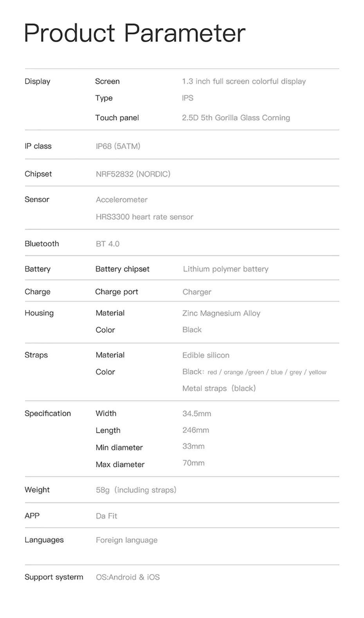Viewport: 364px width, 618px height.
Task: Select the Display row label
Action: click(x=38, y=81)
